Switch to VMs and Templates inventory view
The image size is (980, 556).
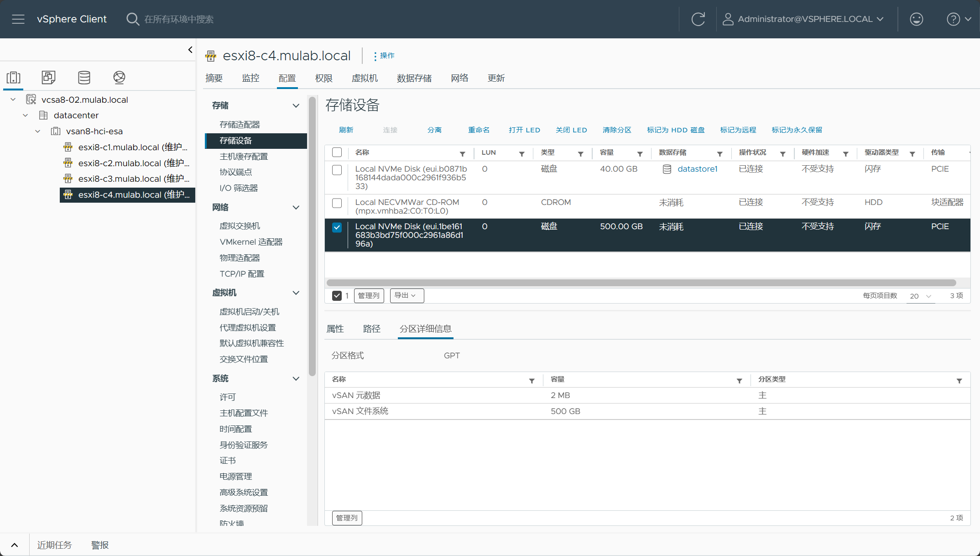pos(48,78)
